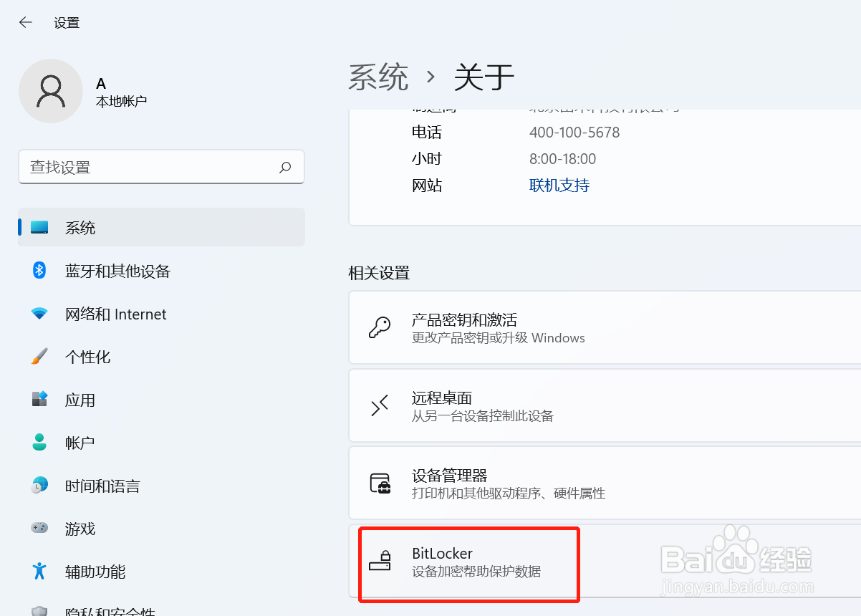Click the Apps icon in sidebar
This screenshot has width=861, height=616.
(39, 399)
